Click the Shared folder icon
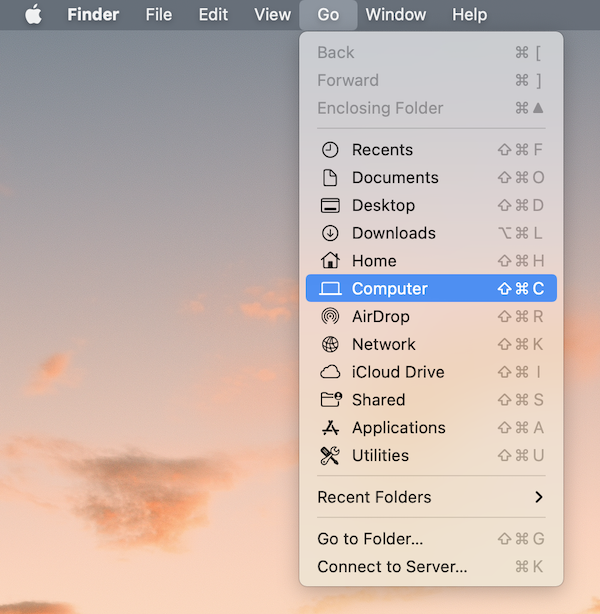Screen dimensions: 600x614 [330, 400]
